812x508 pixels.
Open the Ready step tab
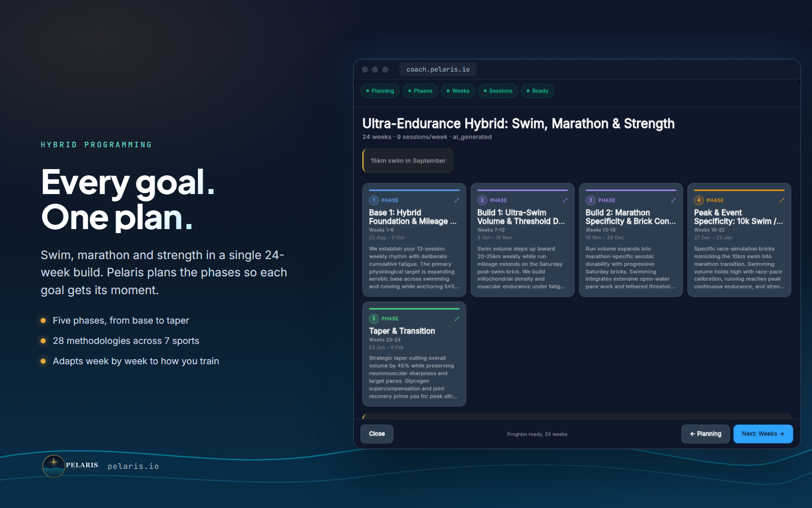[537, 91]
